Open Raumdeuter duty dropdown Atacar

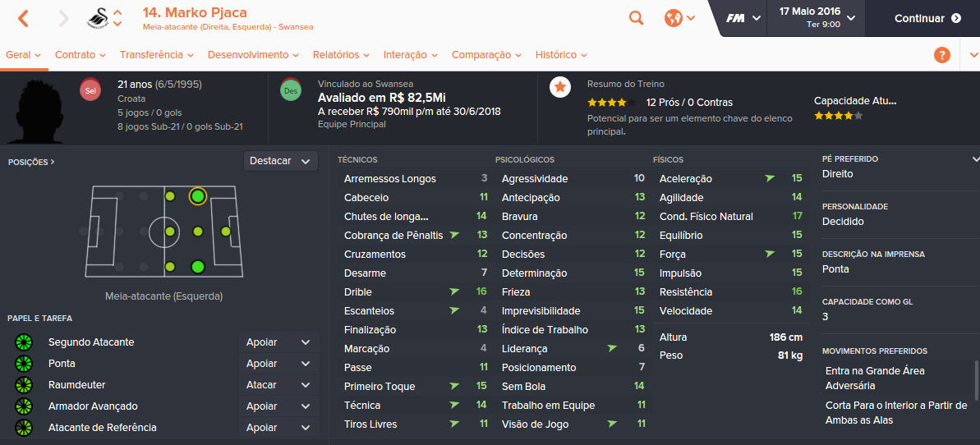click(x=278, y=385)
